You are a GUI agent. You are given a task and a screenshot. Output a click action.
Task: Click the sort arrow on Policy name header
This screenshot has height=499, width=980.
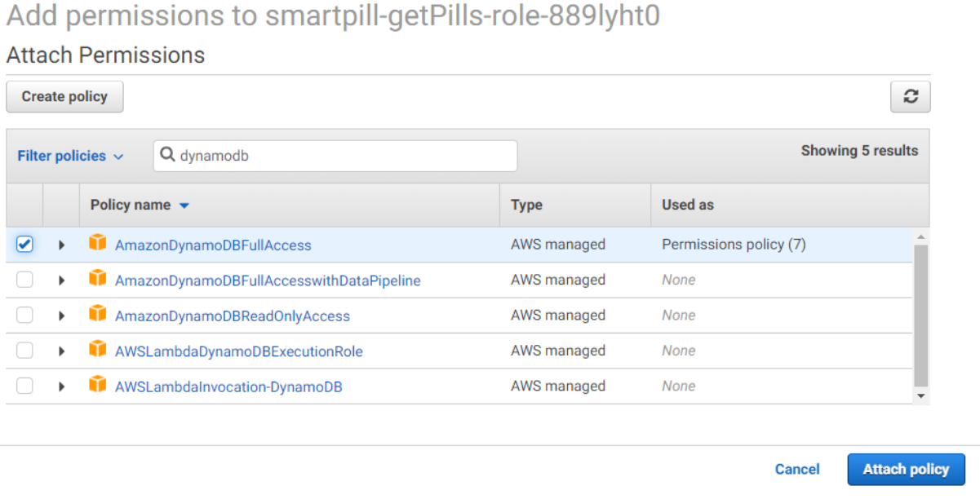click(x=184, y=205)
